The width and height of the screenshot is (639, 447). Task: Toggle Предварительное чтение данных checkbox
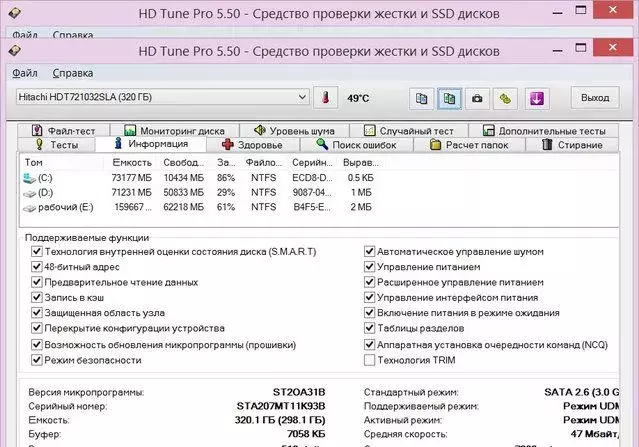pos(37,282)
